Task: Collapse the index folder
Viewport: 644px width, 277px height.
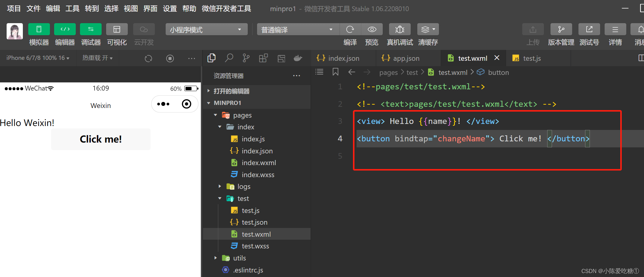Action: [x=257, y=127]
